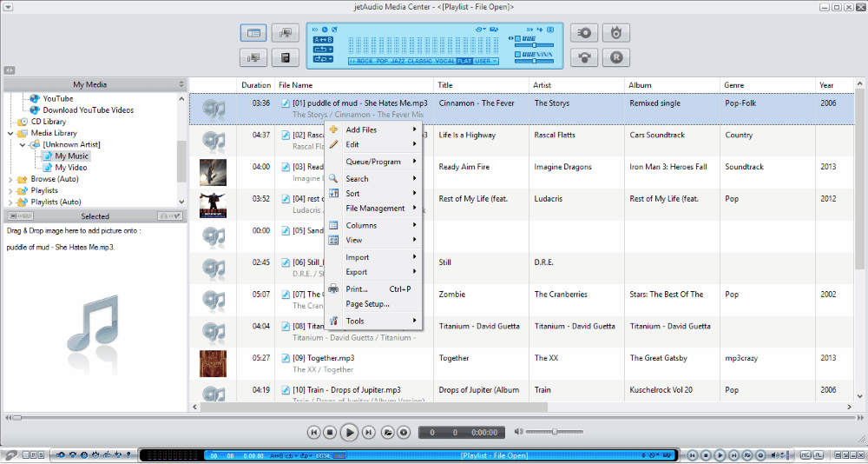
Task: Expand the Browse (Auto) tree node
Action: coord(11,179)
